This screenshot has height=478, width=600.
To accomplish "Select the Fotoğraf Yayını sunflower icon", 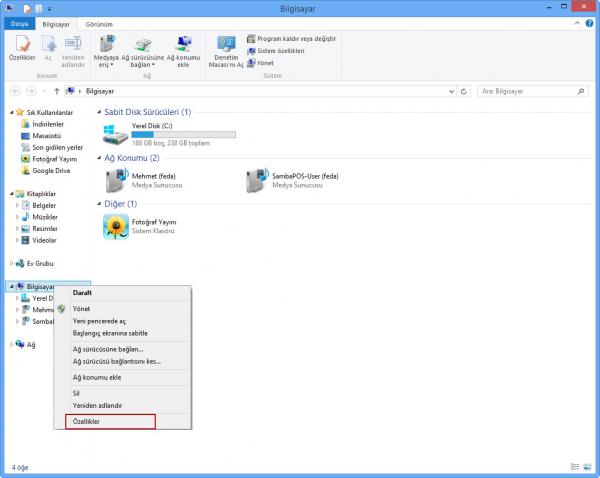I will pos(116,227).
